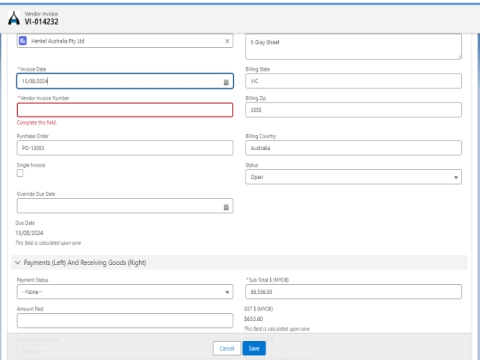The width and height of the screenshot is (480, 360).
Task: Cancel the invoice edit
Action: point(227,348)
